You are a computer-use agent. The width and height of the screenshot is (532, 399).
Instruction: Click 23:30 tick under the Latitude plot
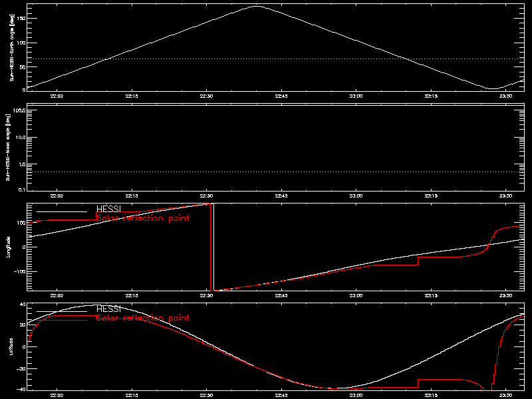click(x=505, y=396)
